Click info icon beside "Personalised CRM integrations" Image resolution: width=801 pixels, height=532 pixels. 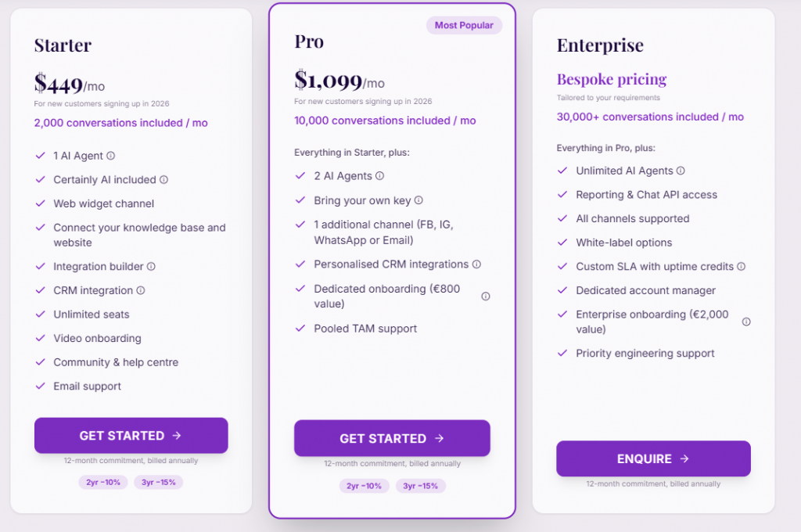pyautogui.click(x=477, y=264)
